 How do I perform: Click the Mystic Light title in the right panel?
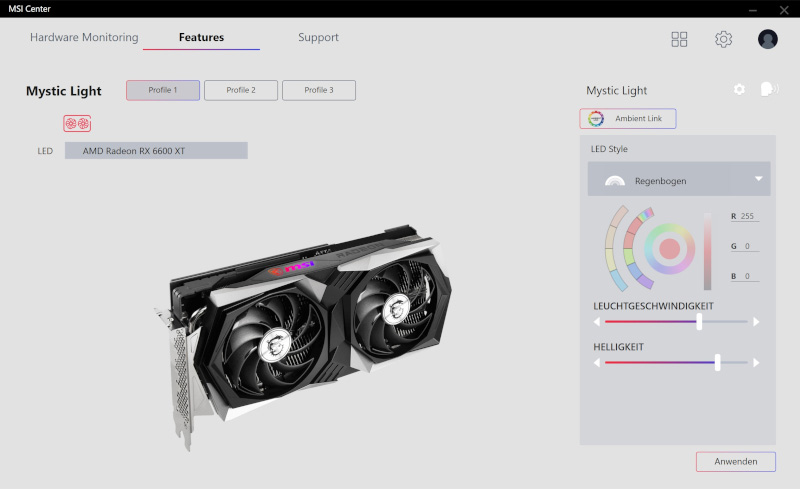(x=616, y=90)
